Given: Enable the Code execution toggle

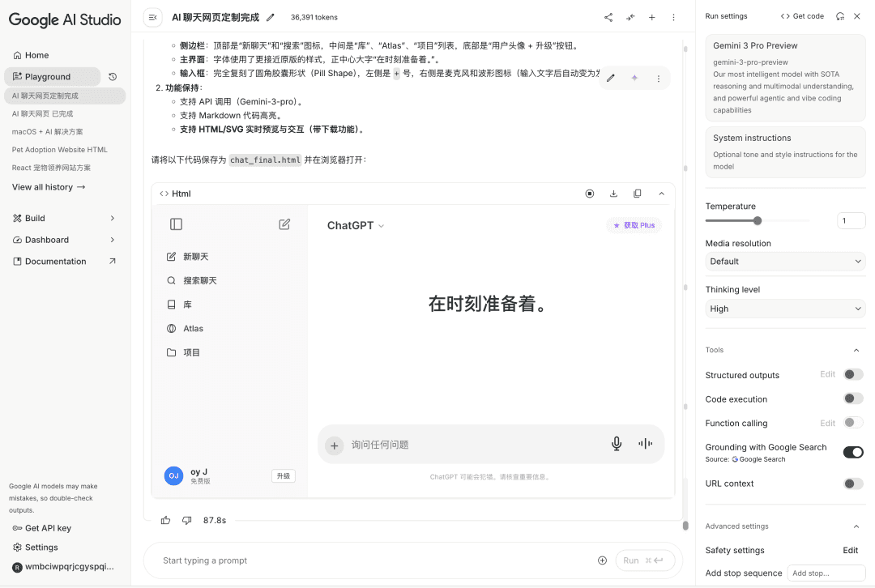Looking at the screenshot, I should (852, 398).
